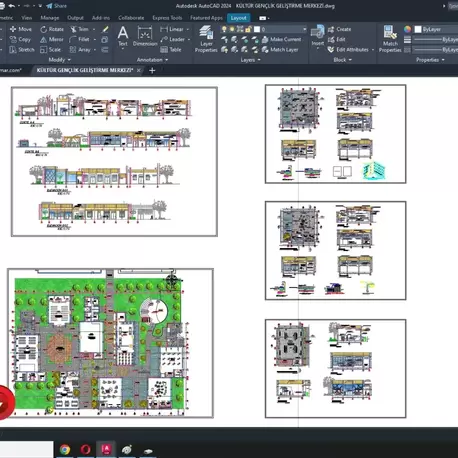The width and height of the screenshot is (458, 458).
Task: Select the Mirror tool
Action: coord(52,39)
